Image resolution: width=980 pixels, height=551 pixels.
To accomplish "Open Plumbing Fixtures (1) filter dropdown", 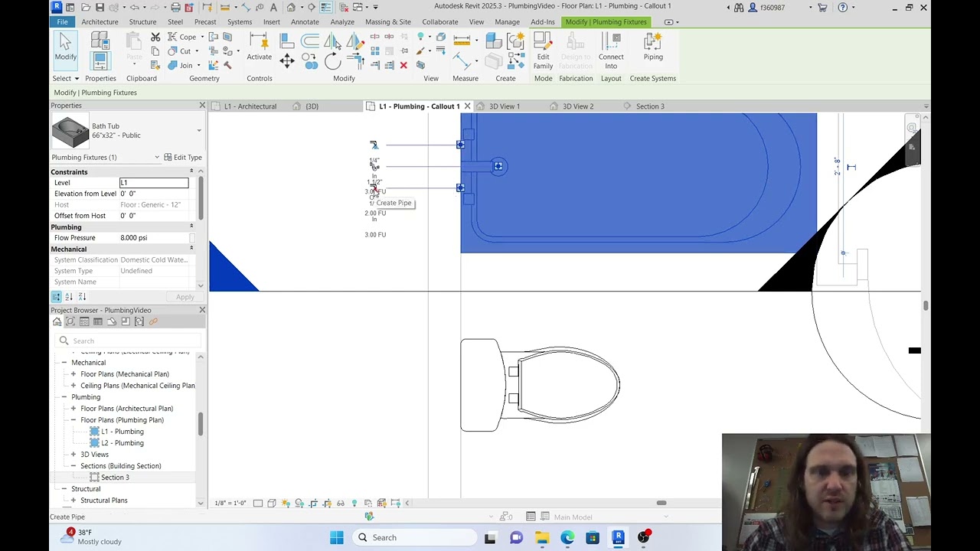I will click(x=157, y=158).
